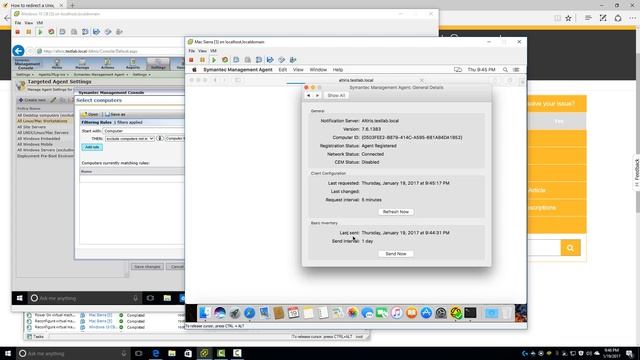Expand the Agents/Plug-ins breadcrumb dropdown
The width and height of the screenshot is (640, 360).
(x=53, y=75)
